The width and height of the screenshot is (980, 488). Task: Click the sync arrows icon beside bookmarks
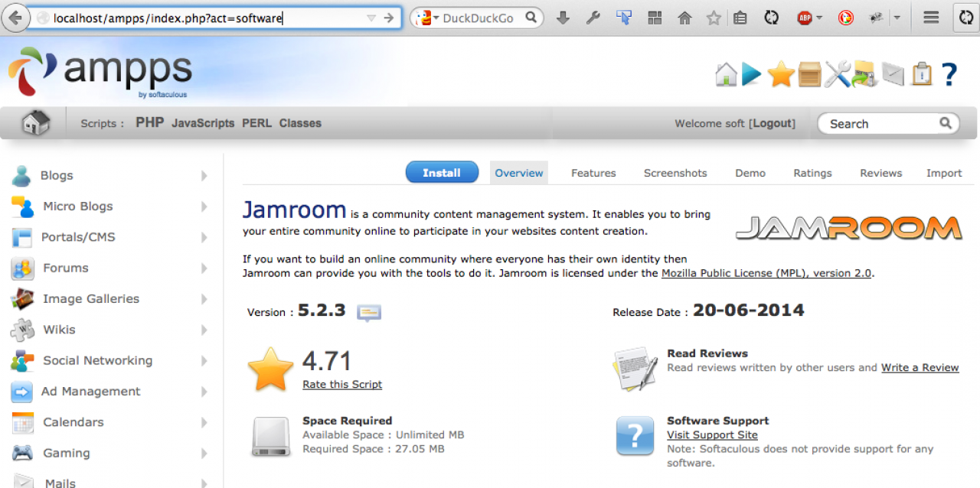click(772, 18)
